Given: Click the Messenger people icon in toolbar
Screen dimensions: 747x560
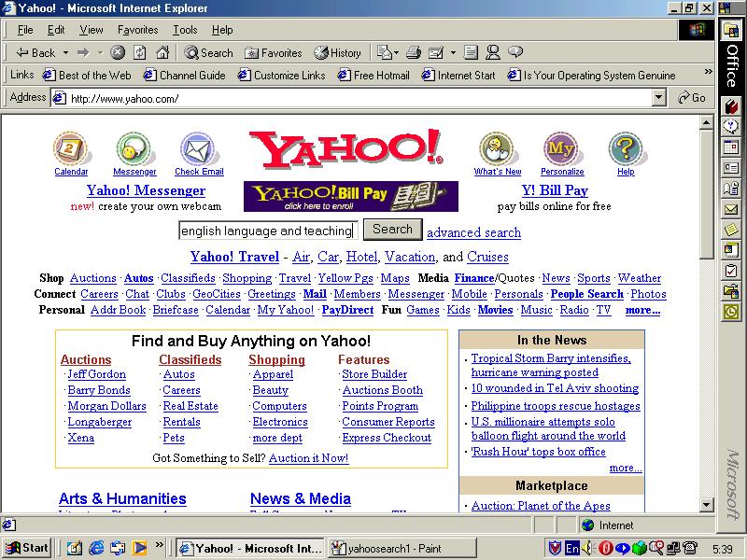Looking at the screenshot, I should [493, 52].
